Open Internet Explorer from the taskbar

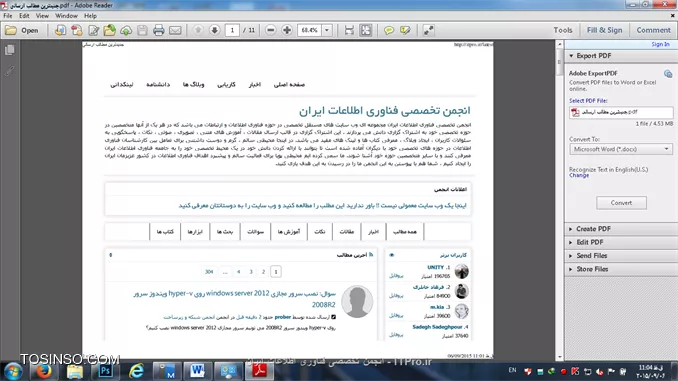136,371
